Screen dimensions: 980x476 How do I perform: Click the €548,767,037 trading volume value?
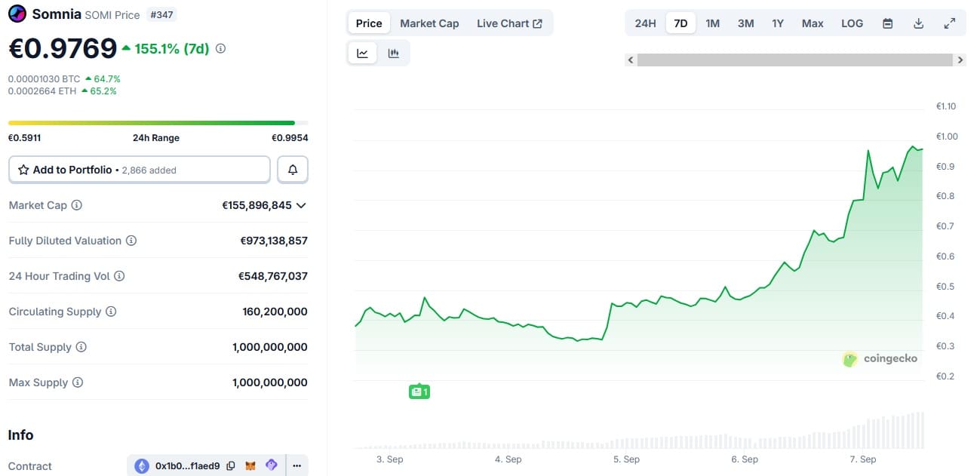[x=273, y=276]
